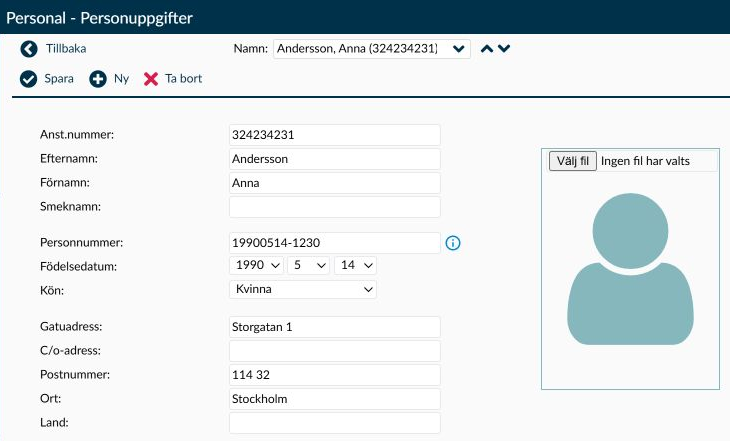Viewport: 730px width, 441px height.
Task: Click the Personnummer info icon
Action: click(453, 243)
